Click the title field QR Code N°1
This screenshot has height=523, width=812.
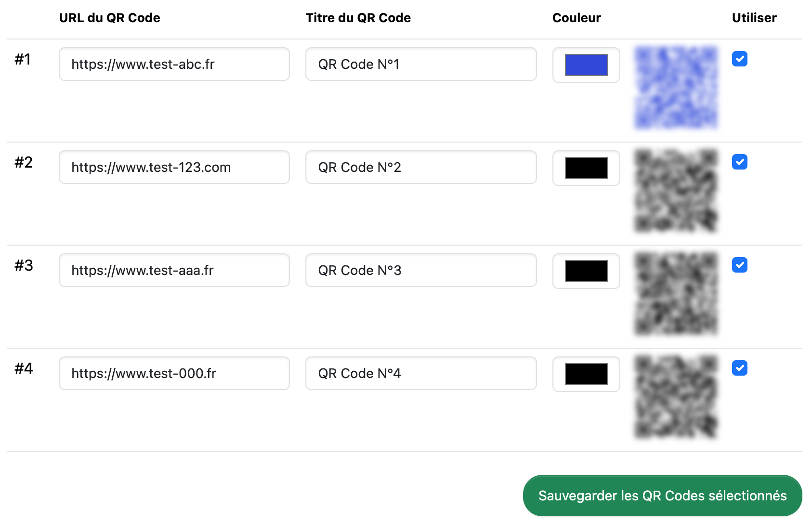click(x=420, y=64)
